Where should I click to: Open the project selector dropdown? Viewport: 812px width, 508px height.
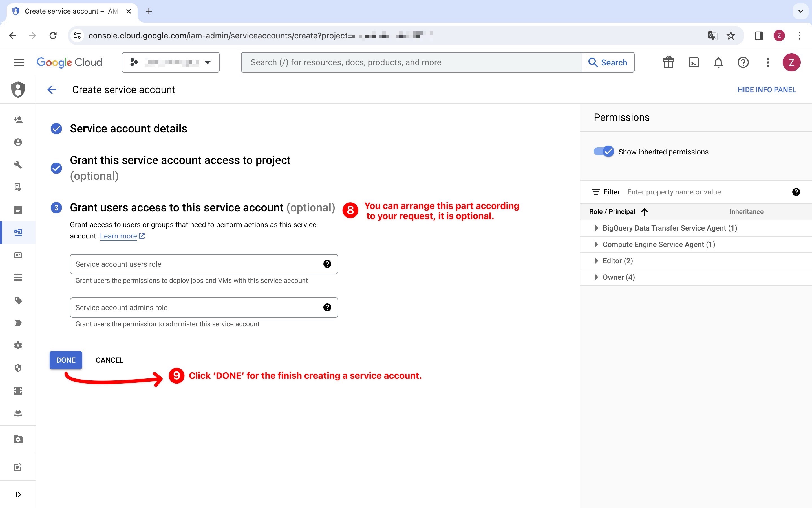[x=171, y=62]
